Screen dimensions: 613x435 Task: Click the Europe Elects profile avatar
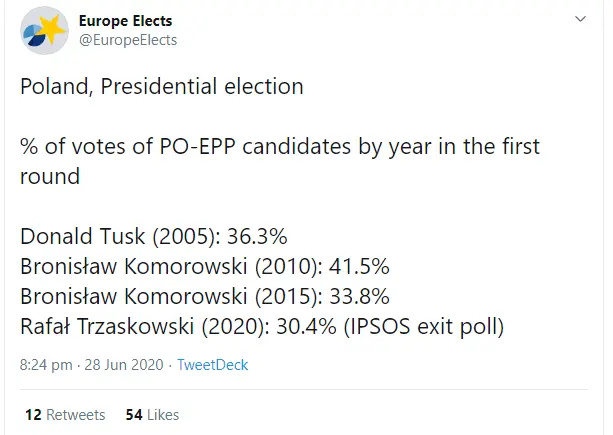tap(42, 31)
